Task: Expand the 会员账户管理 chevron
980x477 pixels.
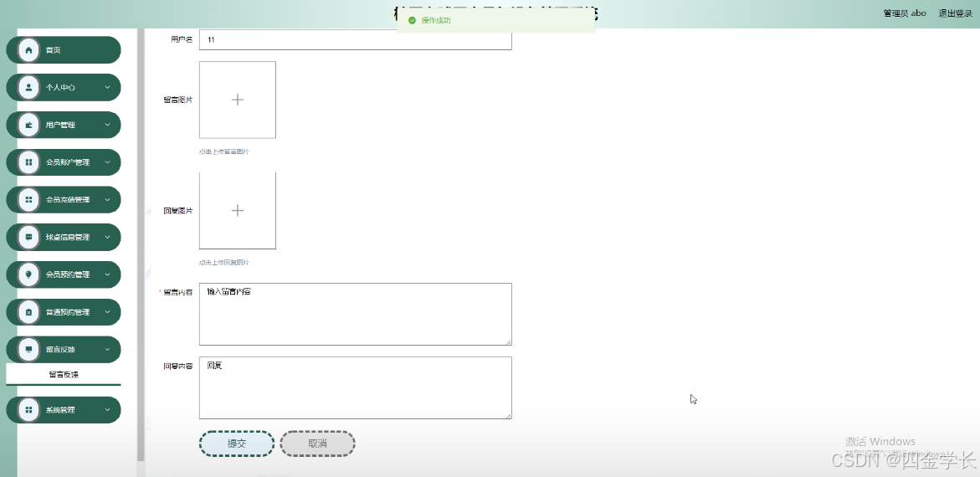Action: [107, 162]
